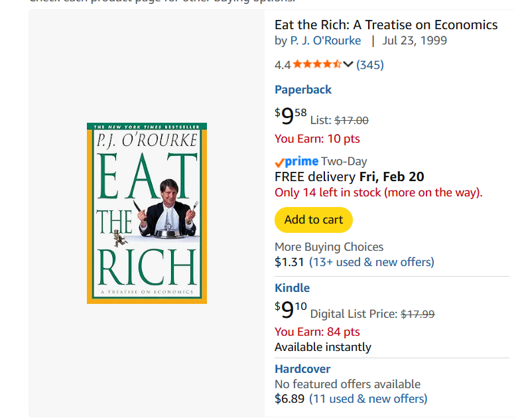Open the 11 used & new hardcover offers
514x420 pixels.
point(368,399)
